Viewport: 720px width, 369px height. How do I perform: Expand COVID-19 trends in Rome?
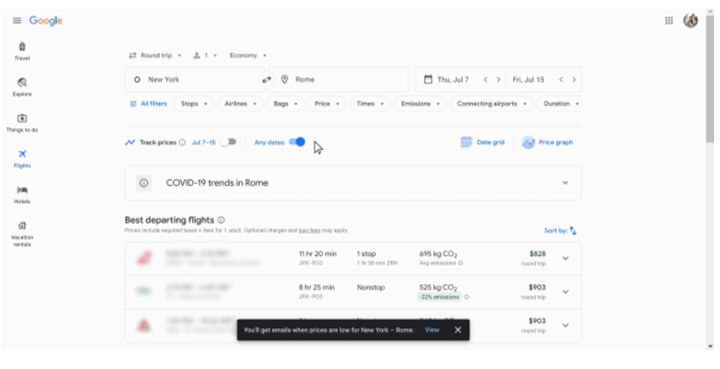click(x=565, y=183)
